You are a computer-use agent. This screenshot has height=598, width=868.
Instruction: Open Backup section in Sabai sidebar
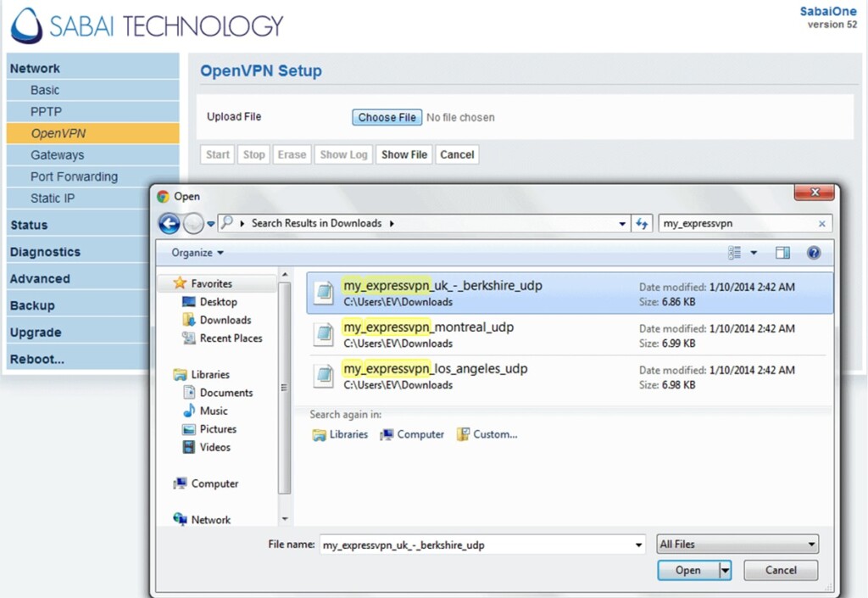(77, 305)
